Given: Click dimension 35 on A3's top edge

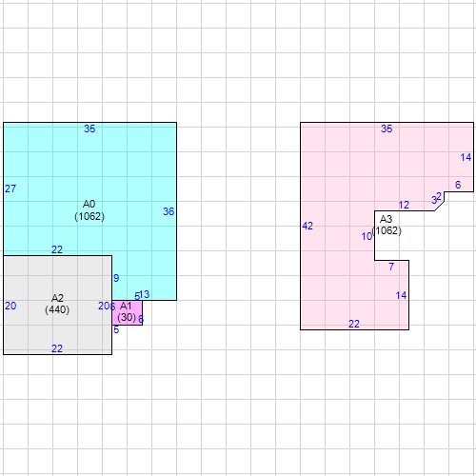Looking at the screenshot, I should (x=387, y=129).
